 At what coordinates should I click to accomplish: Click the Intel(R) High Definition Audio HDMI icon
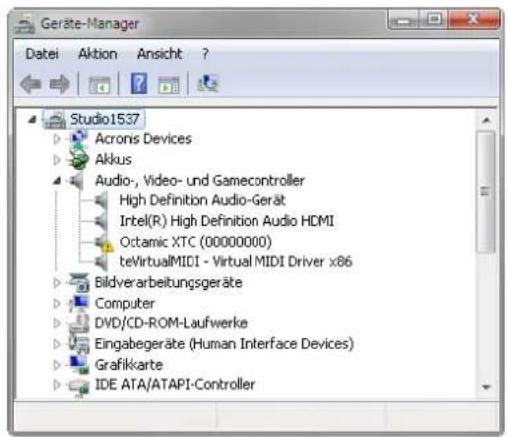pos(101,221)
